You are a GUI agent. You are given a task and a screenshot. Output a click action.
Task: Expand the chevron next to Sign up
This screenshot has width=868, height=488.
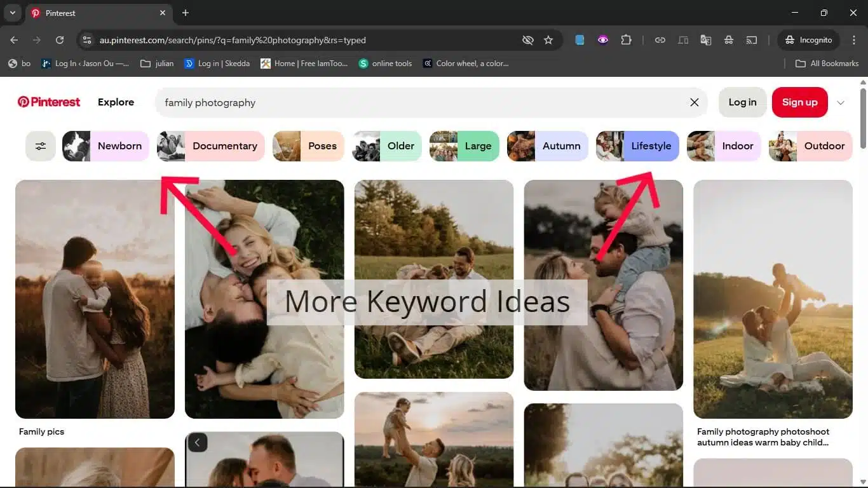coord(841,102)
